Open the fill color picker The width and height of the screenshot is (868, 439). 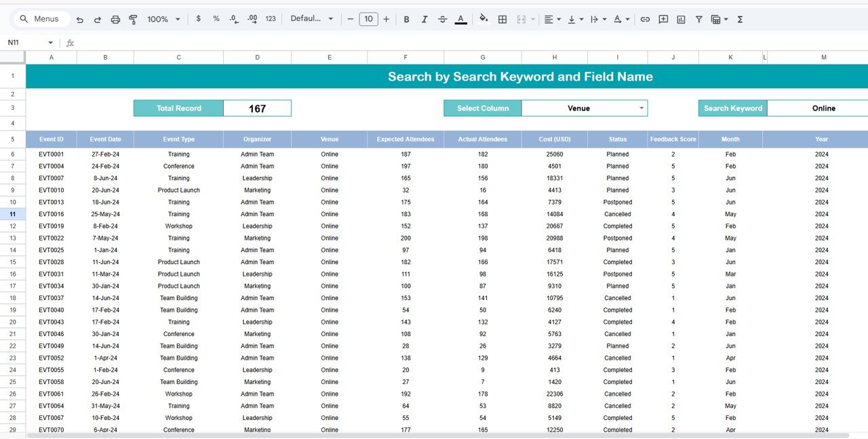(x=484, y=19)
